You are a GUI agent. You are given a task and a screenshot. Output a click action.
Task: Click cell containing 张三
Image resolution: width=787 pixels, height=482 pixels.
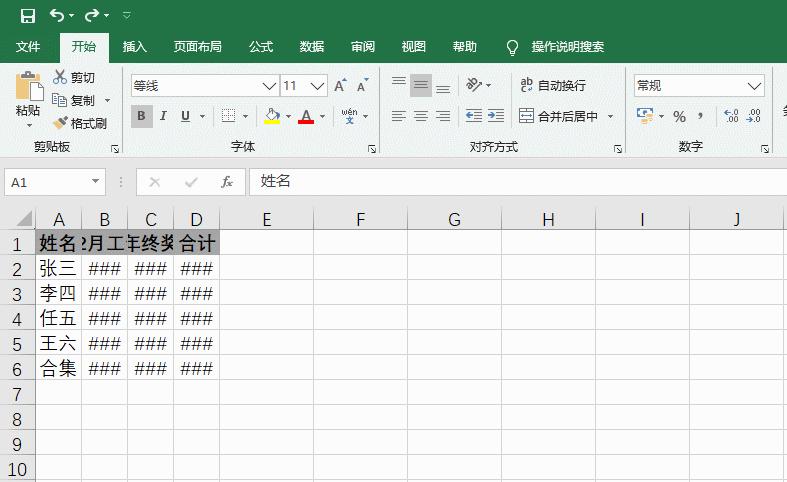point(58,268)
